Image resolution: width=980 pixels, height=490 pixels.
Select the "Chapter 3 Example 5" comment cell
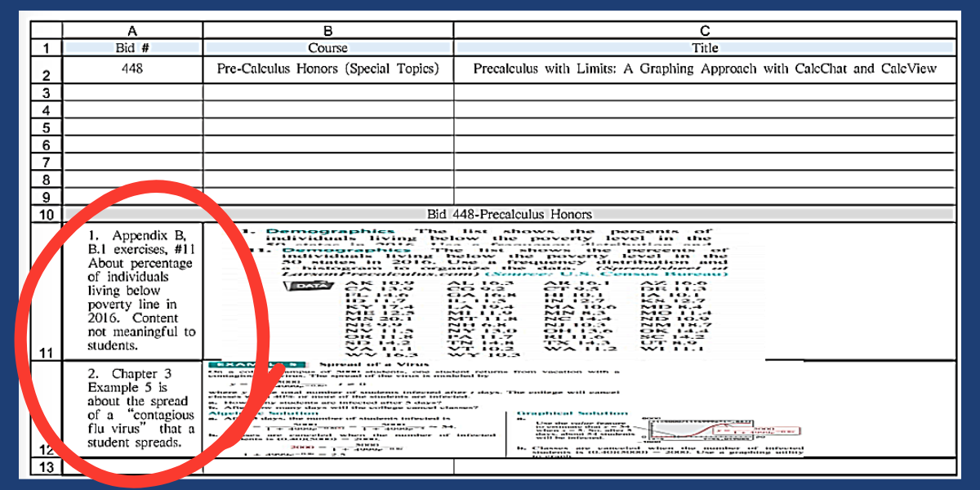(x=132, y=410)
